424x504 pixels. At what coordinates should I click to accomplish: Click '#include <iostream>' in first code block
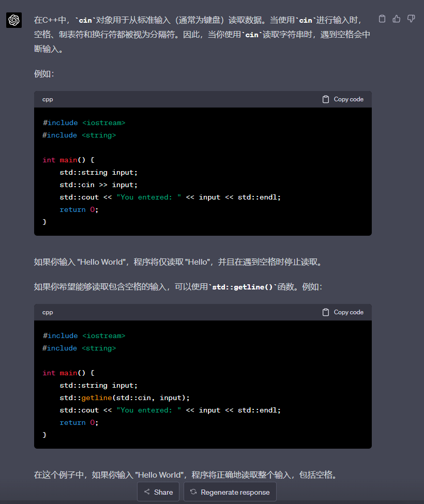coord(84,123)
